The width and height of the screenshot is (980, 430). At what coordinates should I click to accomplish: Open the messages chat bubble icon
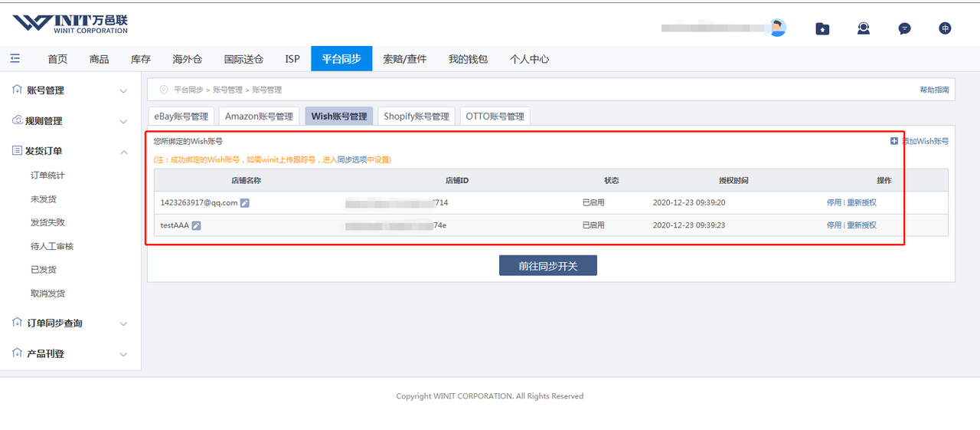904,28
